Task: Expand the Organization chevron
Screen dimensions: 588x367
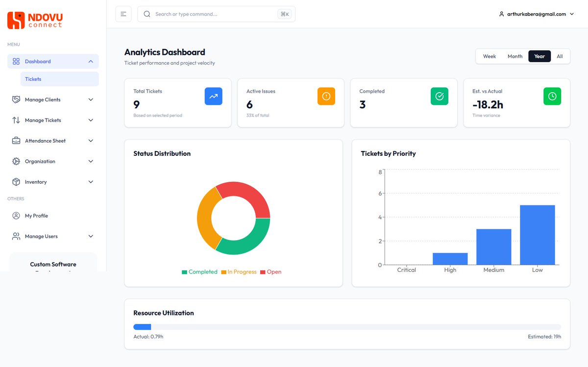Action: [x=91, y=161]
